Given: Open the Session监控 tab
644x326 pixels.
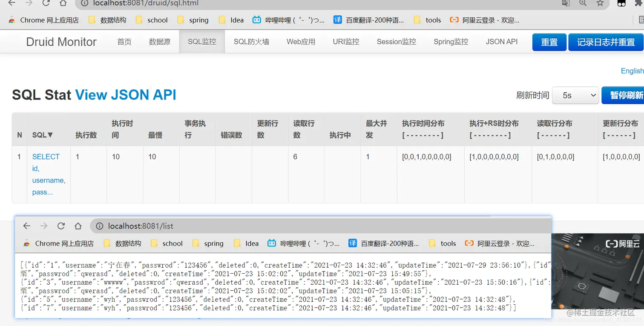Looking at the screenshot, I should tap(397, 42).
